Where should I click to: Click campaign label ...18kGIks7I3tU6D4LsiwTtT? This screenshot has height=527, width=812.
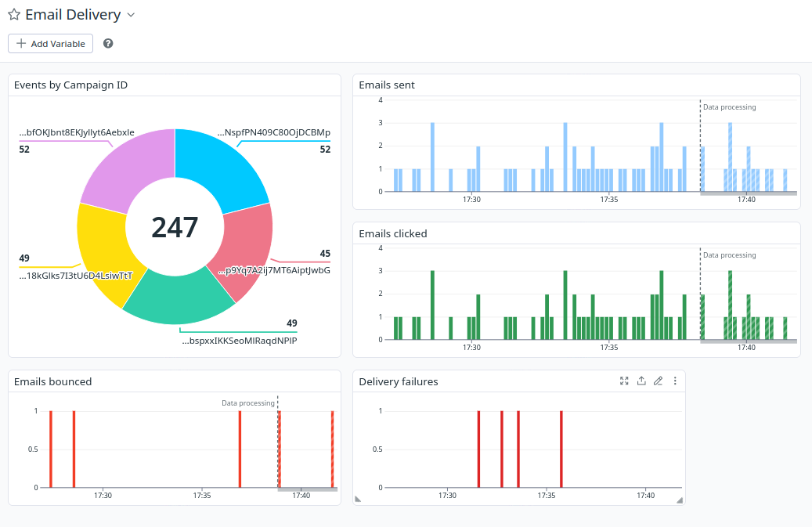coord(76,276)
